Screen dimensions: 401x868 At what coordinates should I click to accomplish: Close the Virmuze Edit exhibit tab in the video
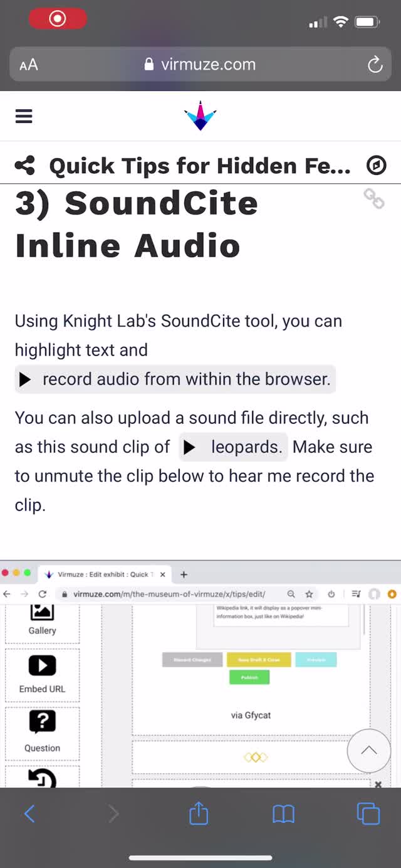tap(162, 574)
